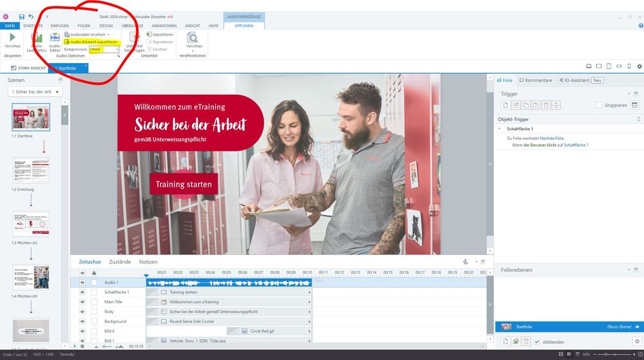Toggle visibility of Body row

click(82, 312)
